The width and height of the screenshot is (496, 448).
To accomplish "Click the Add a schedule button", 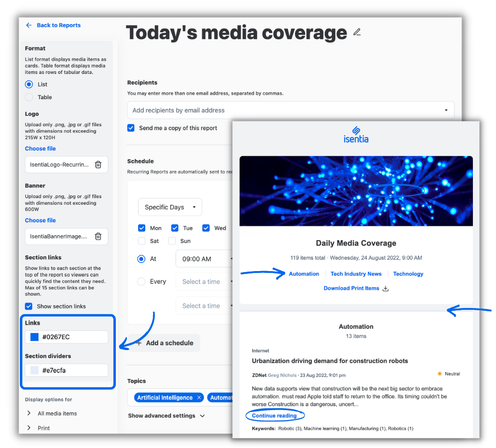I will pyautogui.click(x=164, y=343).
